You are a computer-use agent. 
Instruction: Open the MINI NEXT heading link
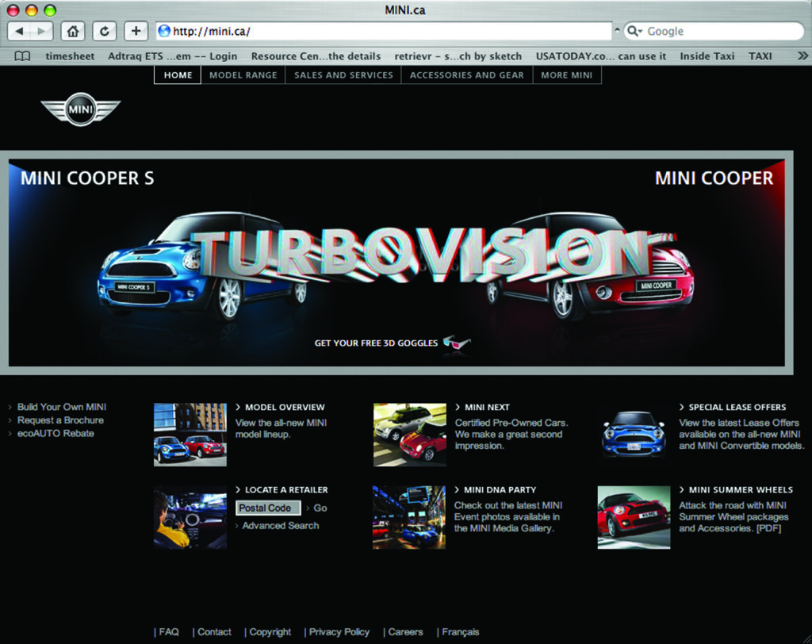tap(487, 407)
